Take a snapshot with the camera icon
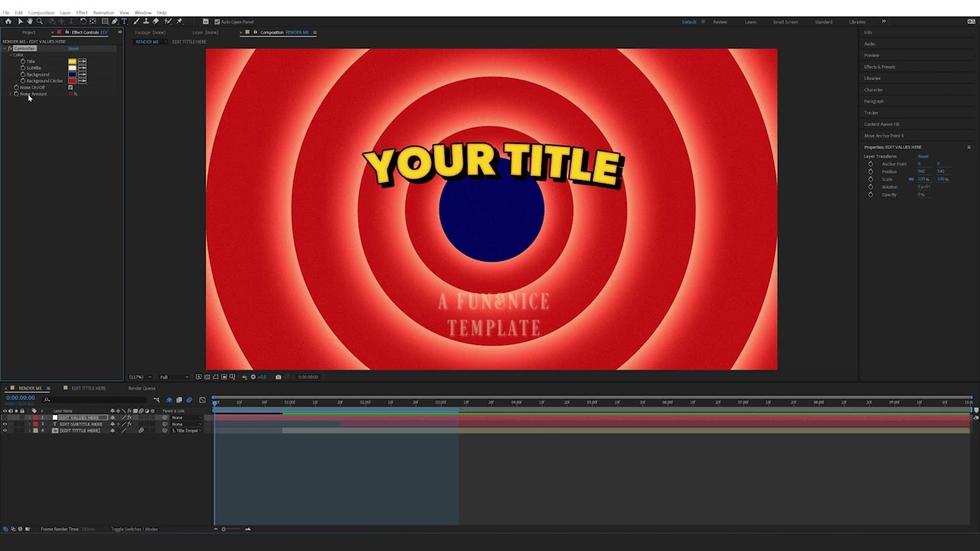This screenshot has height=551, width=980. point(278,377)
